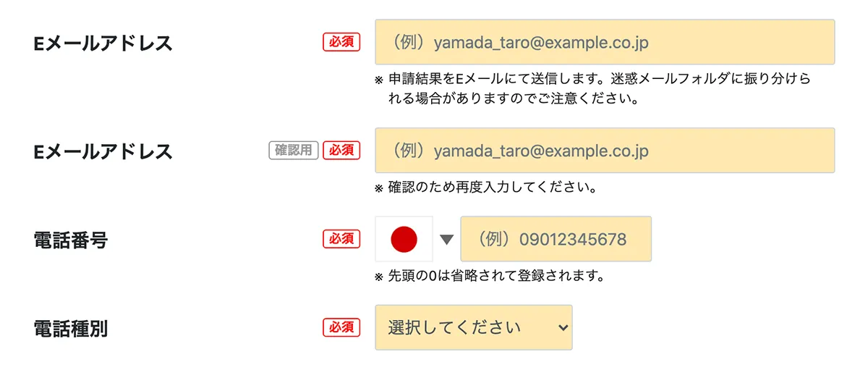Click the 電話番号 field label
Image resolution: width=868 pixels, height=378 pixels.
tap(71, 240)
